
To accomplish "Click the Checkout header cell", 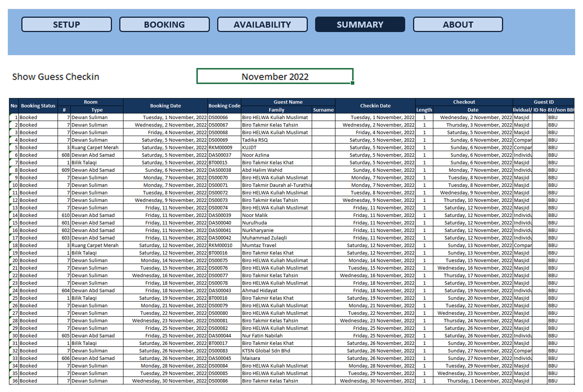I will click(464, 102).
